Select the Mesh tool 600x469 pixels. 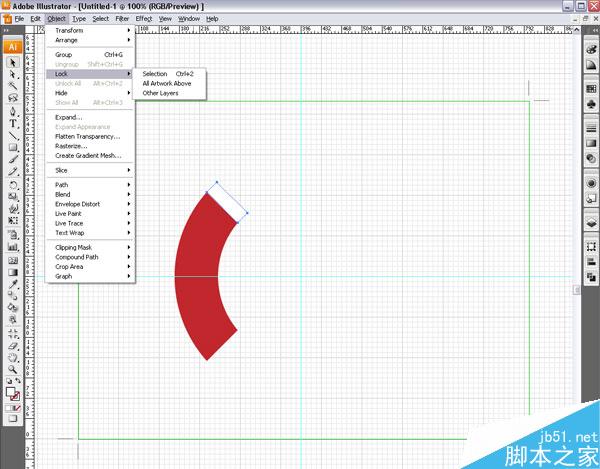13,261
